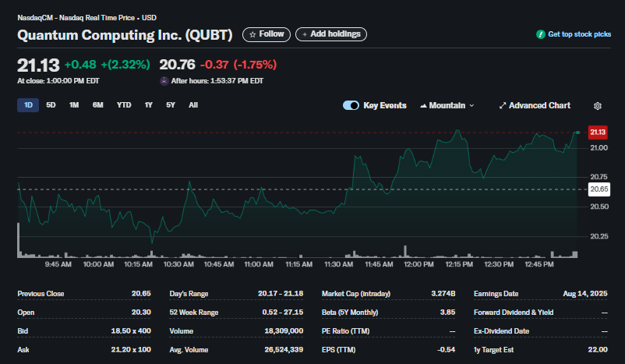Select the 1D time range tab

[28, 105]
